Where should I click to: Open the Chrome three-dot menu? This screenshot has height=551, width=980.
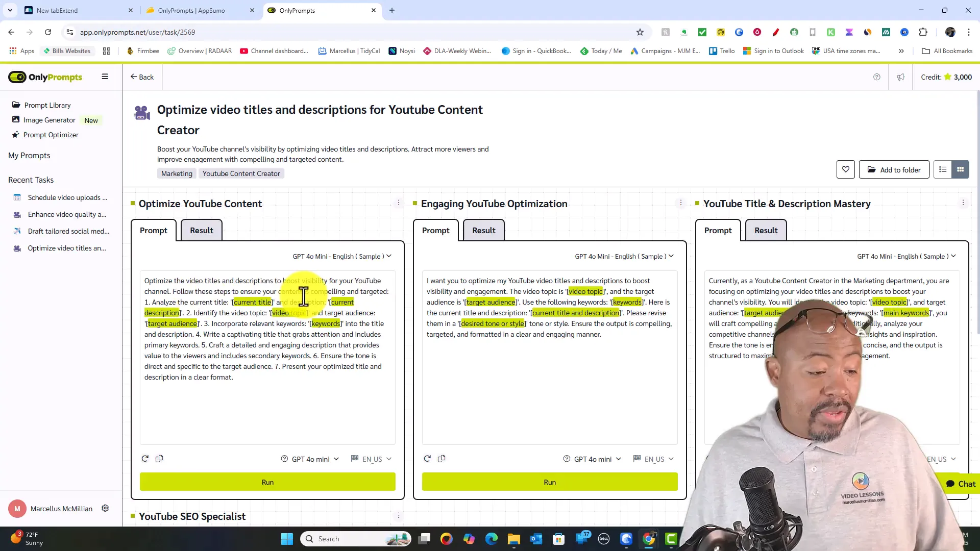968,32
